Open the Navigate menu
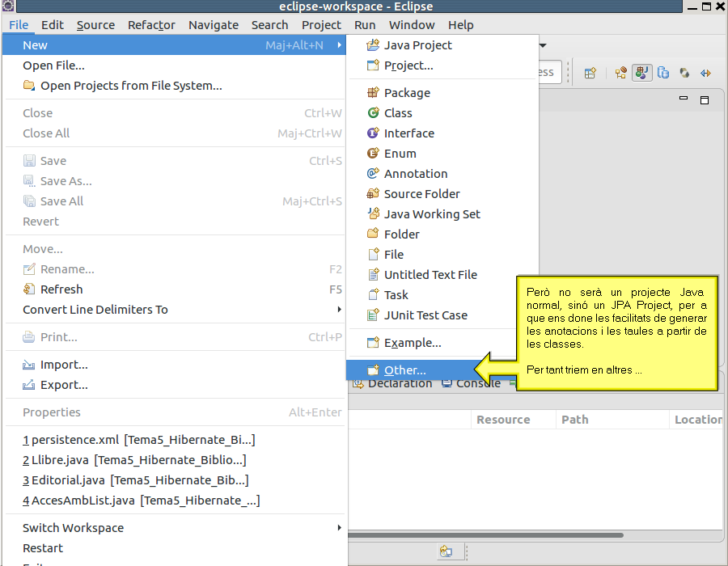The width and height of the screenshot is (728, 566). (x=214, y=25)
